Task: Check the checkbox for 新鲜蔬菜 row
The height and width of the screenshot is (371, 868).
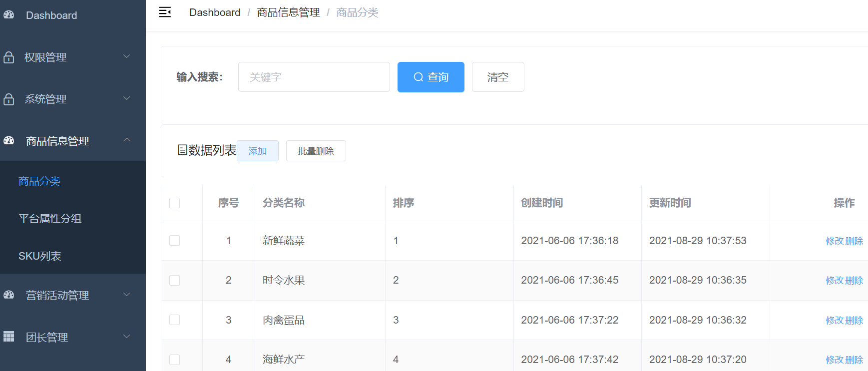Action: point(174,241)
